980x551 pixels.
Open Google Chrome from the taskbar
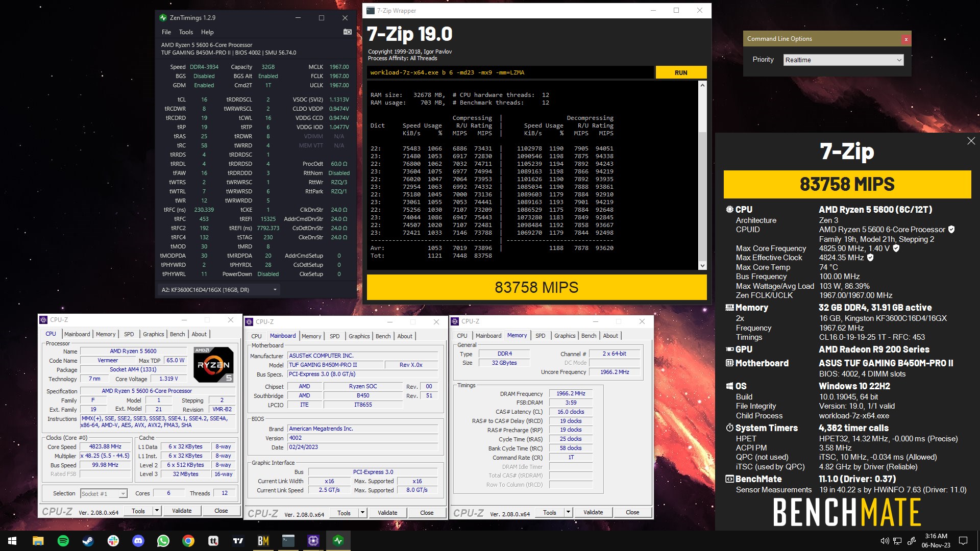(x=188, y=541)
